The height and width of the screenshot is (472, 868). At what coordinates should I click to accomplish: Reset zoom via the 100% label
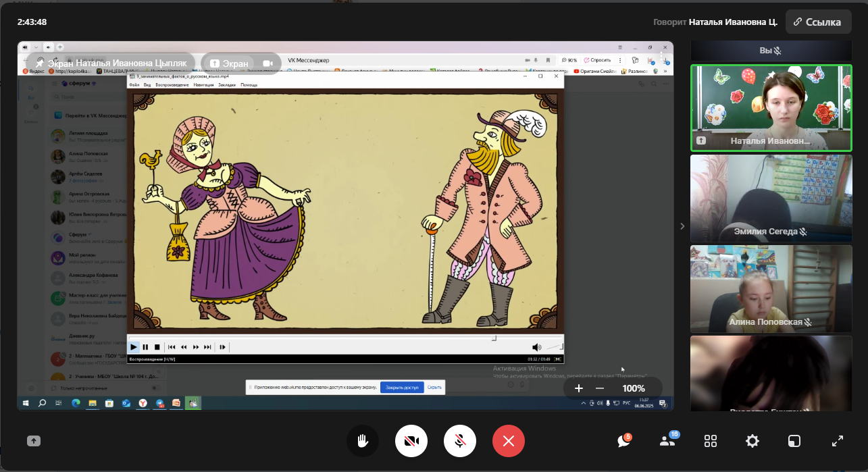634,388
